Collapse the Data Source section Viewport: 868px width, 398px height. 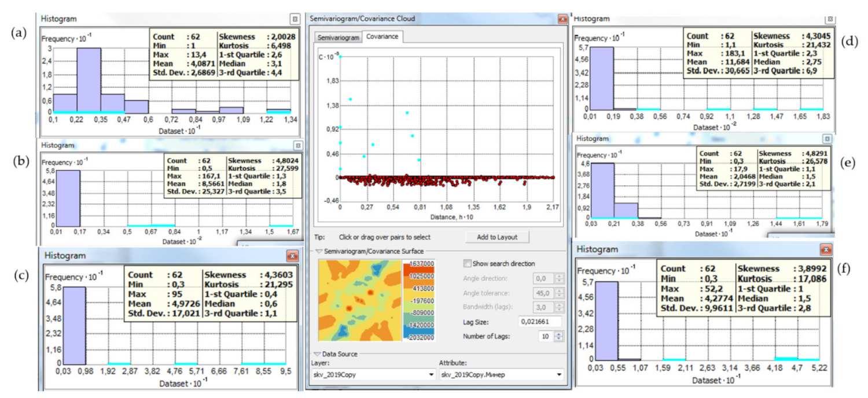[x=318, y=354]
